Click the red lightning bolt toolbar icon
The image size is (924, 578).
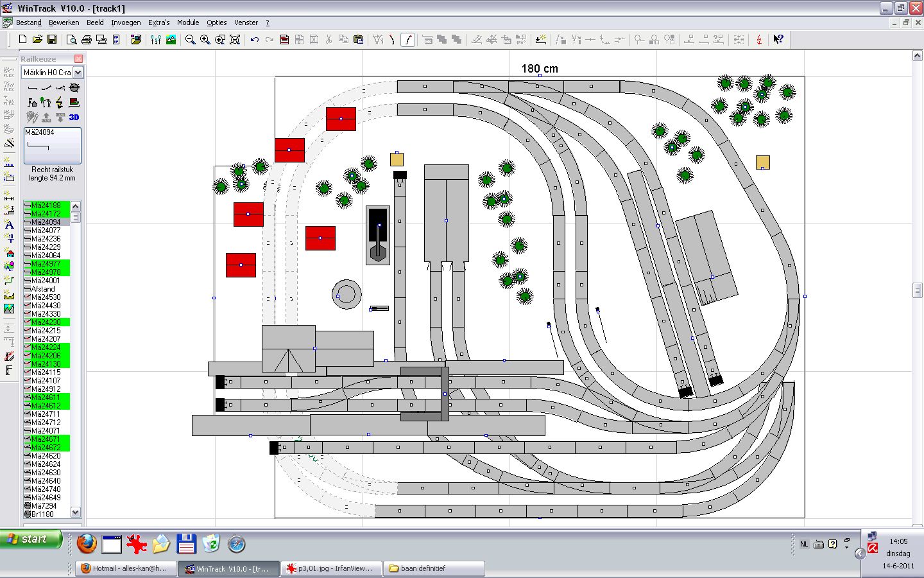[x=759, y=40]
